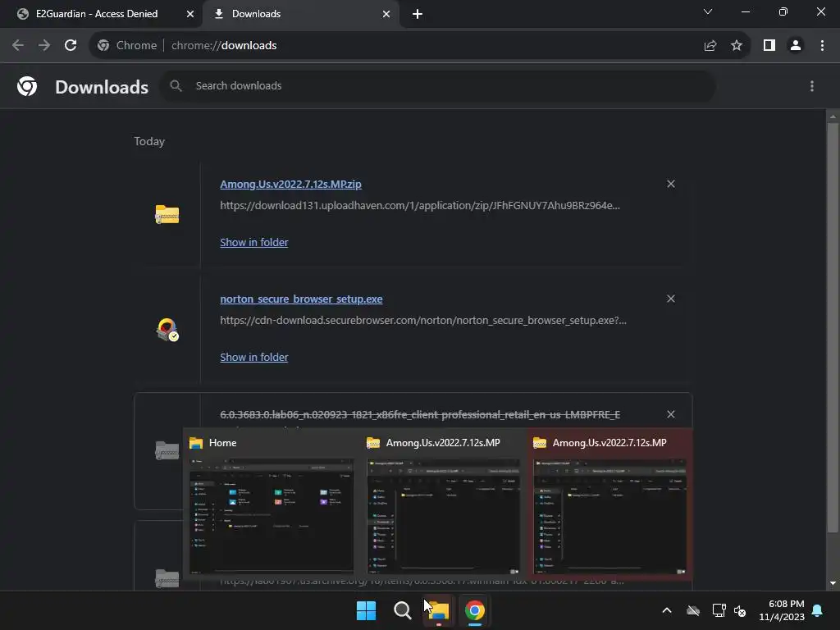Show Among.Us zip in folder
Viewport: 840px width, 630px height.
pos(254,242)
